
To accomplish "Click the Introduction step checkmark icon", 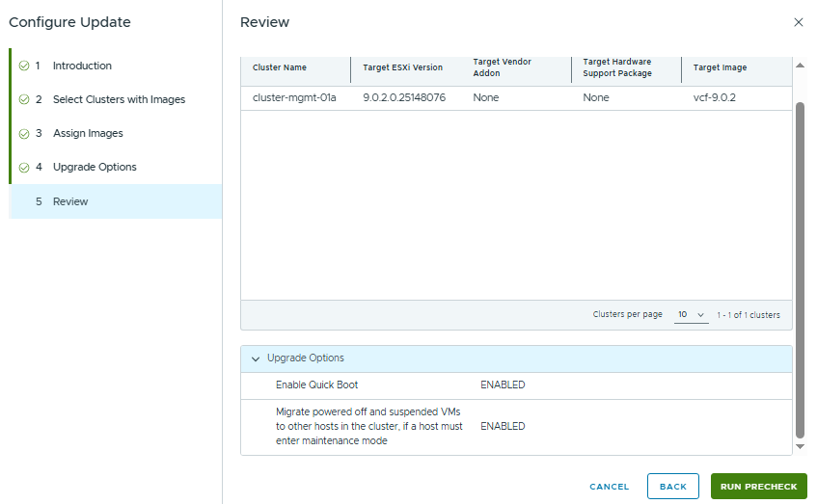I will click(x=24, y=66).
